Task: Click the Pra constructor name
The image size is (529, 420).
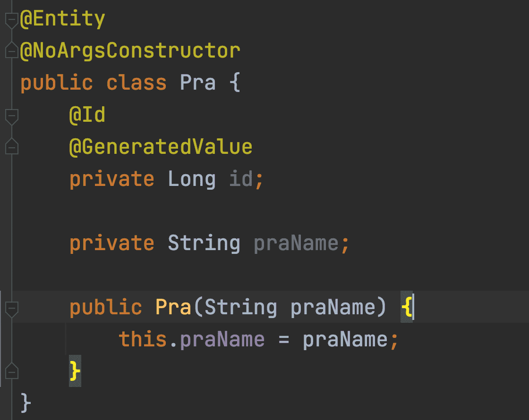Action: point(173,307)
